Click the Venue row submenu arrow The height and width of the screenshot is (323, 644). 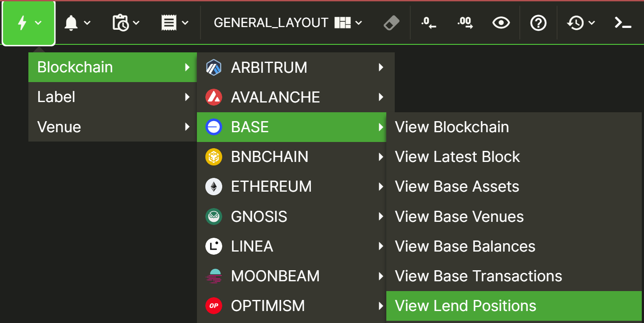(188, 127)
